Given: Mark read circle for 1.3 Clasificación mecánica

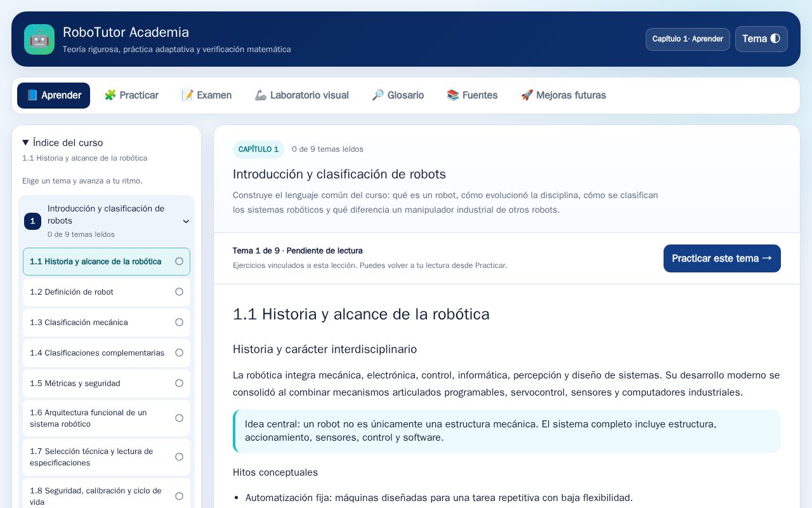Looking at the screenshot, I should (x=179, y=322).
